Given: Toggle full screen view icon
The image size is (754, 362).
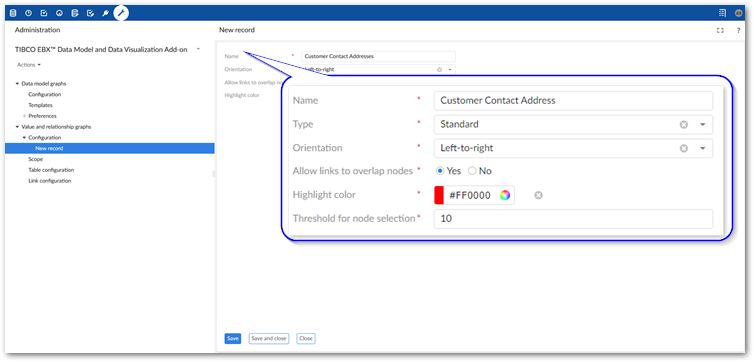Looking at the screenshot, I should point(720,30).
